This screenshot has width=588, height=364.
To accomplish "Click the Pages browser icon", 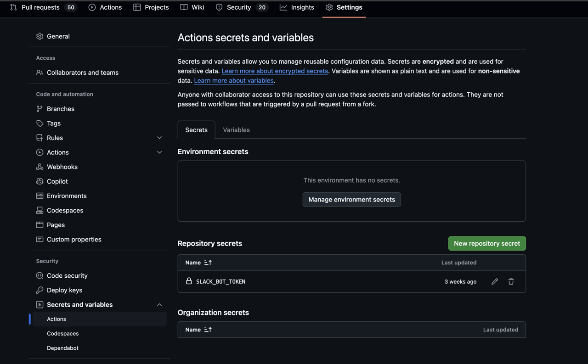I will (x=40, y=225).
